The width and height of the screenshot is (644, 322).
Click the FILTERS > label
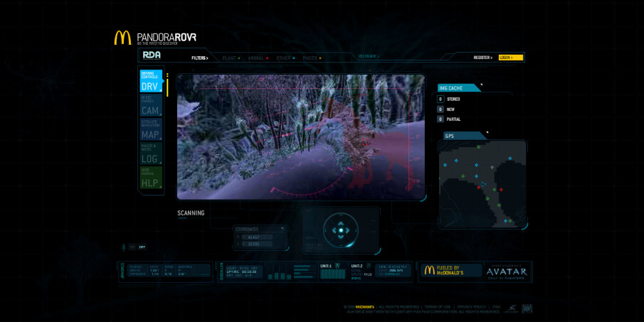click(200, 58)
